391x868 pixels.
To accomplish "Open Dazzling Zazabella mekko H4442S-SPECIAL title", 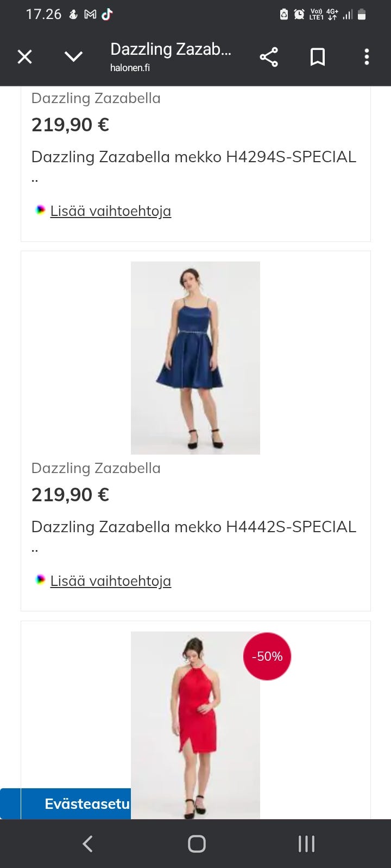I will click(x=194, y=527).
